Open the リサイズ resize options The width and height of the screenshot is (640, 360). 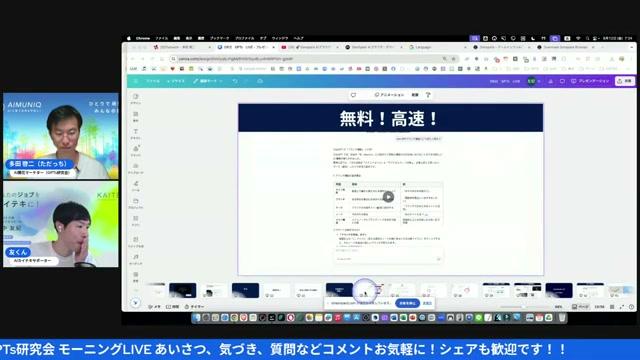pyautogui.click(x=176, y=81)
